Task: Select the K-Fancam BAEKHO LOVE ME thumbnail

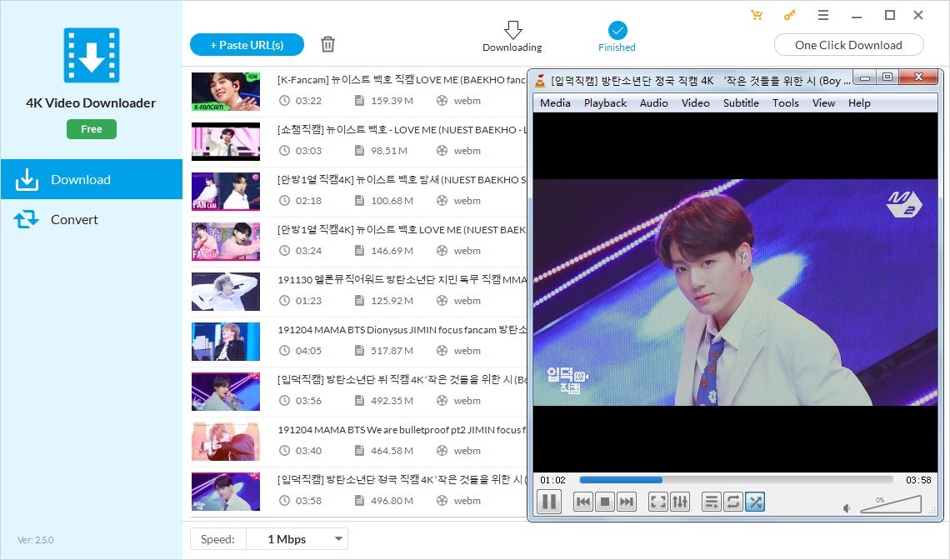Action: pyautogui.click(x=225, y=92)
